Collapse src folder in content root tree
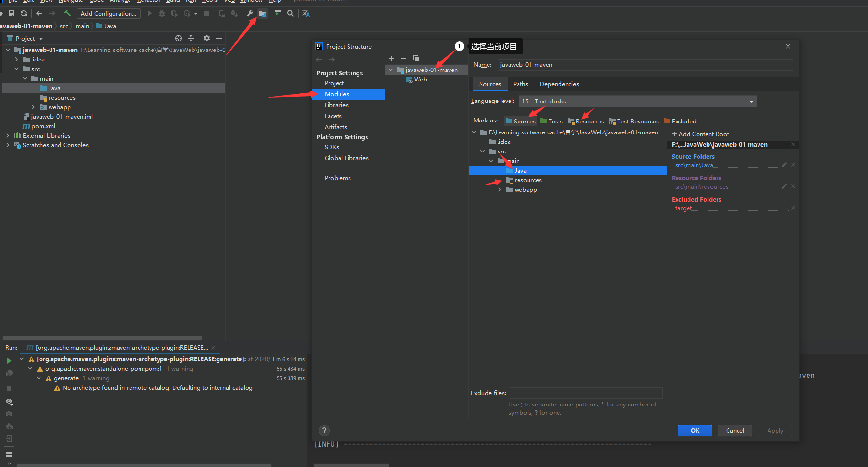The image size is (868, 467). 483,151
